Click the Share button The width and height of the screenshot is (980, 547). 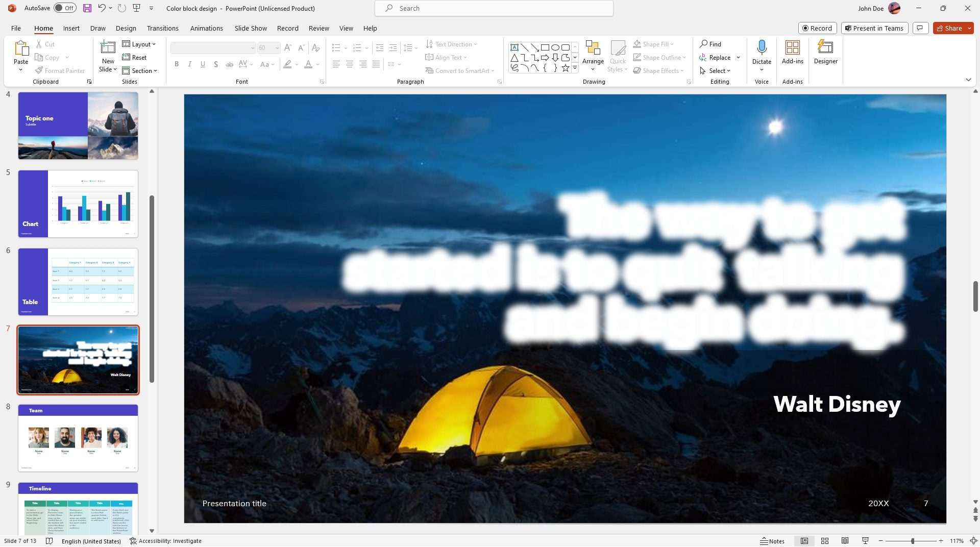949,28
